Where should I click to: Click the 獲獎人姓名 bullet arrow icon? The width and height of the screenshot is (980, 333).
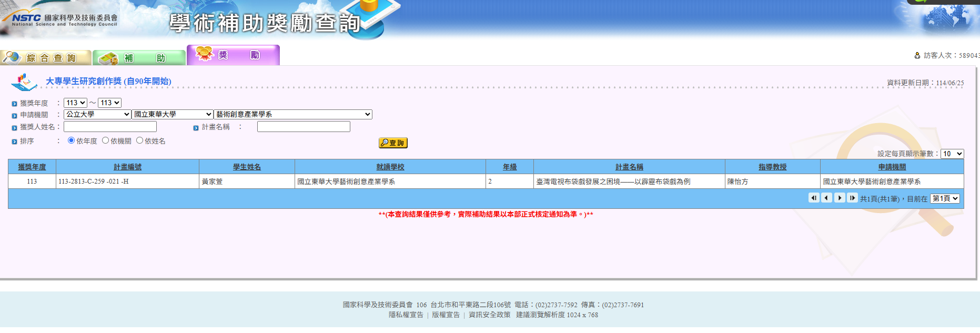click(x=14, y=128)
